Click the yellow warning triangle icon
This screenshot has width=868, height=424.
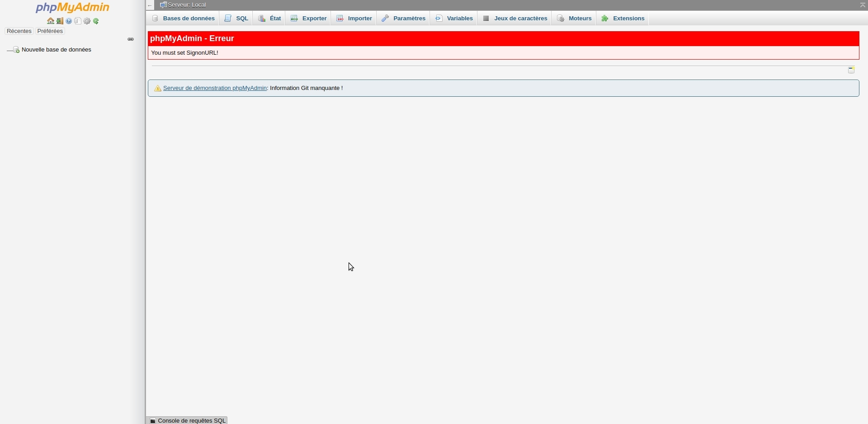158,89
